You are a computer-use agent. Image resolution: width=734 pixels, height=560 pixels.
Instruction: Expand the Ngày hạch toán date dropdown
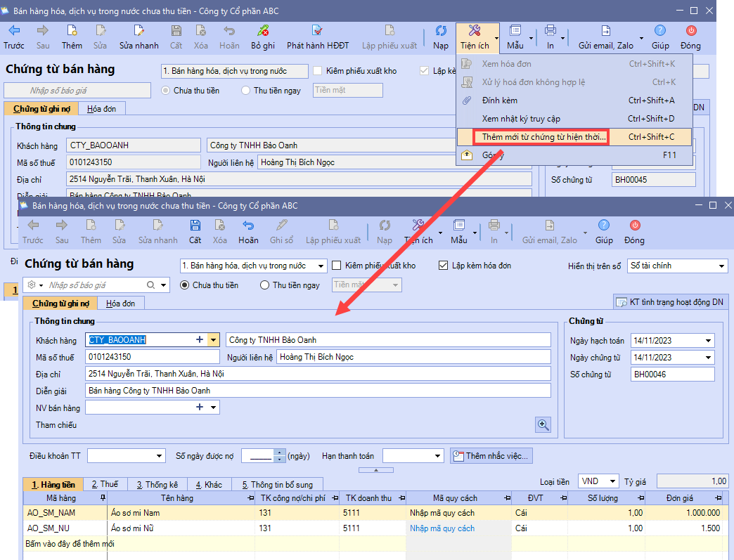click(707, 341)
